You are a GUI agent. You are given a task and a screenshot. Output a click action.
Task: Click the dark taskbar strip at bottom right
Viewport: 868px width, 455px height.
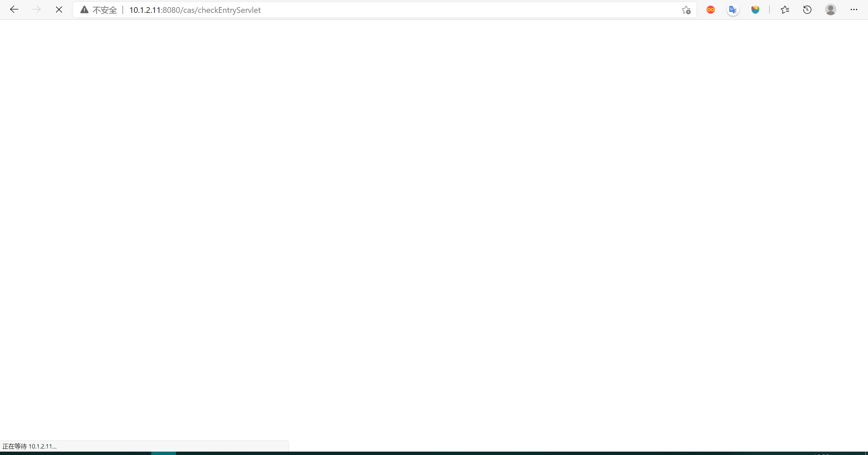(746, 453)
